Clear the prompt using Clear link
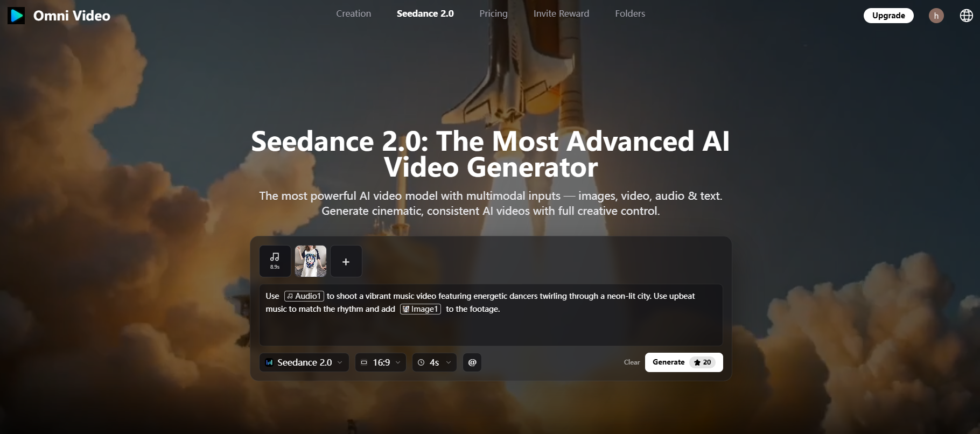This screenshot has height=434, width=980. [x=632, y=362]
